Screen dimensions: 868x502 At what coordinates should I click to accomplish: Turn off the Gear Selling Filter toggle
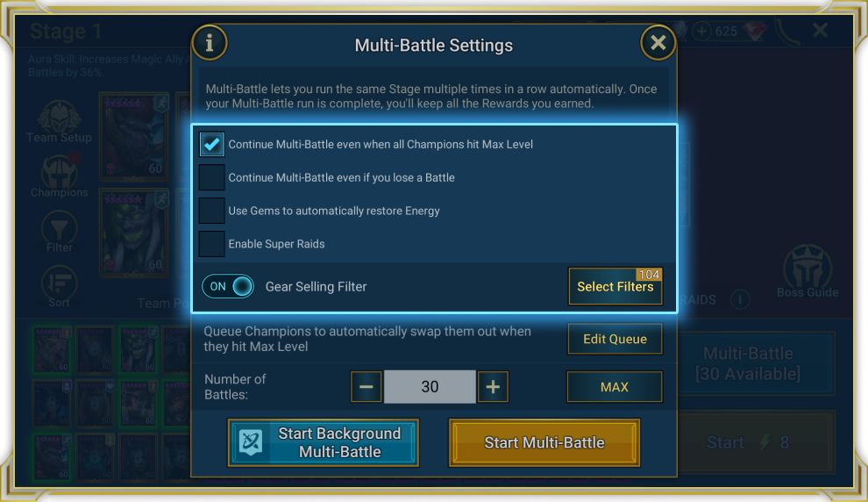[x=227, y=286]
